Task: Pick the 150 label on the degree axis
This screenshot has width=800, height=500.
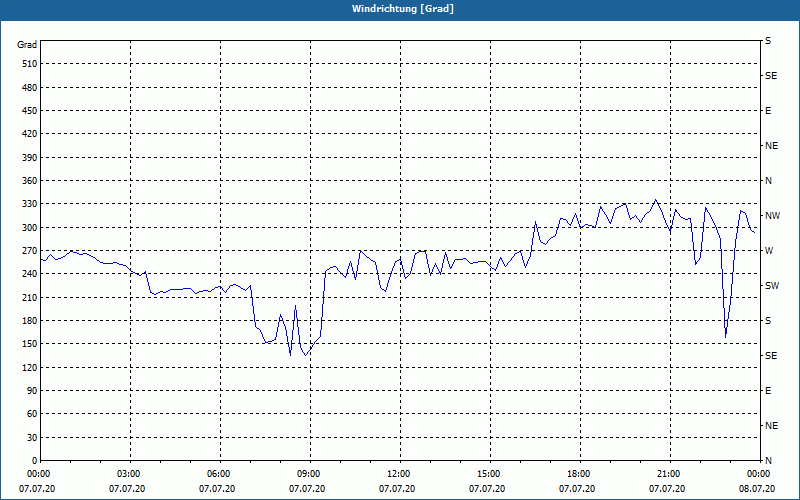Action: click(30, 344)
